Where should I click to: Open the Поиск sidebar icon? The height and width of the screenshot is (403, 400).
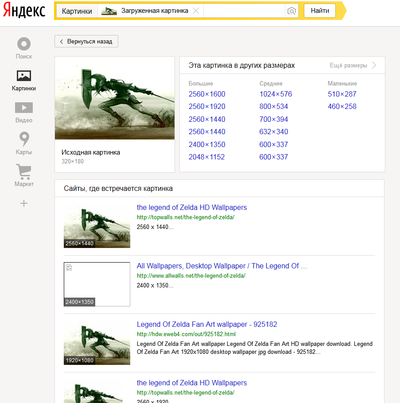tap(24, 44)
